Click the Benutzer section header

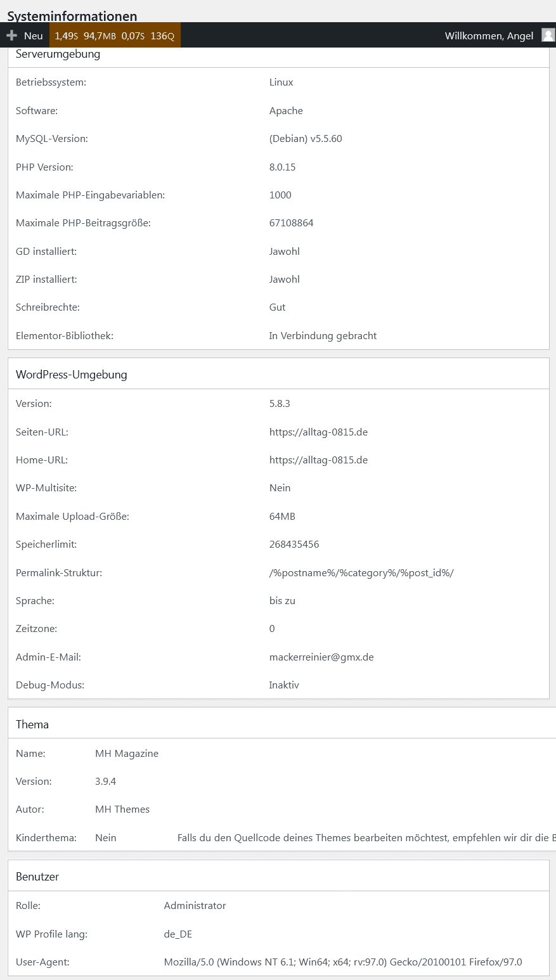click(x=37, y=877)
